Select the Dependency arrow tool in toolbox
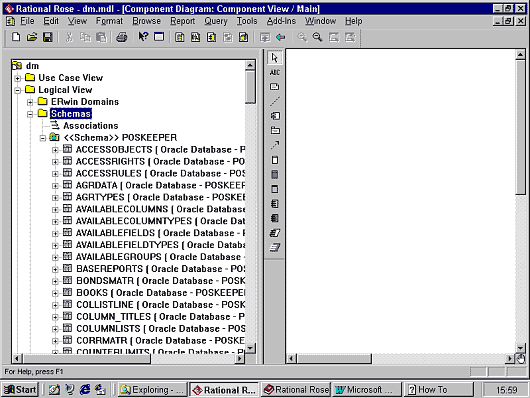Viewport: 530px width, 398px height. pos(275,145)
